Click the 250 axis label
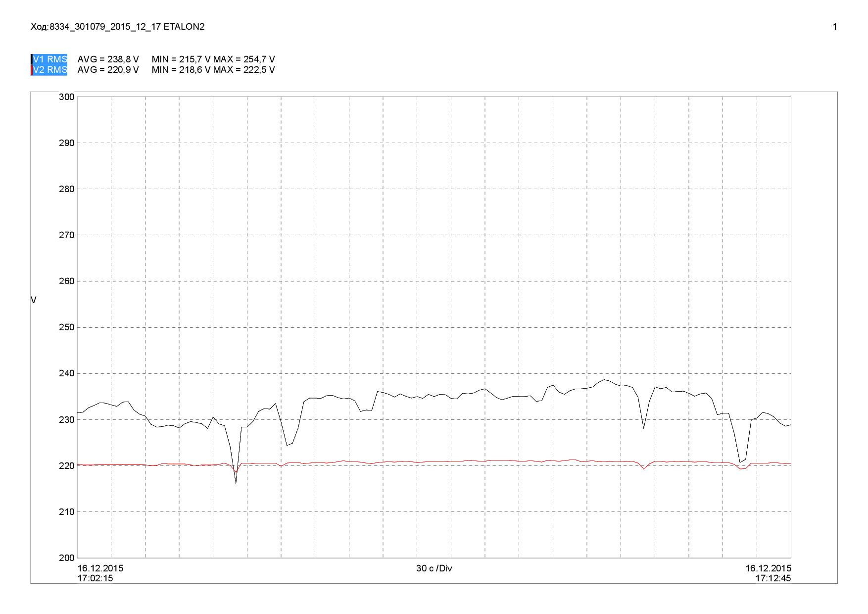 (x=67, y=327)
